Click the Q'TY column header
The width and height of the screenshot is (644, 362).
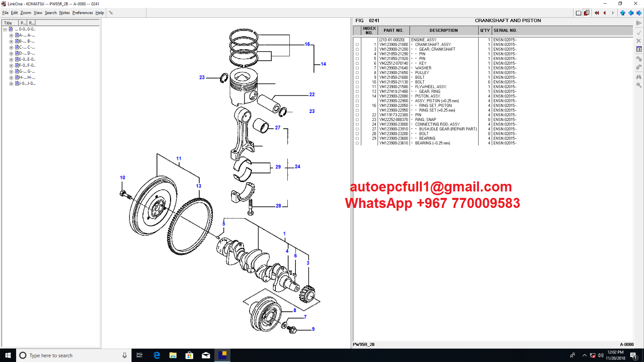tap(485, 31)
